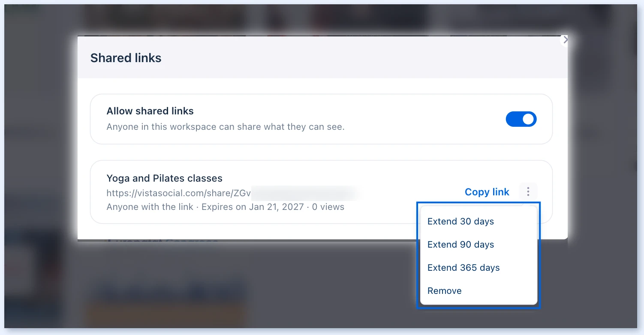
Task: Click the Allow shared links label
Action: (150, 111)
